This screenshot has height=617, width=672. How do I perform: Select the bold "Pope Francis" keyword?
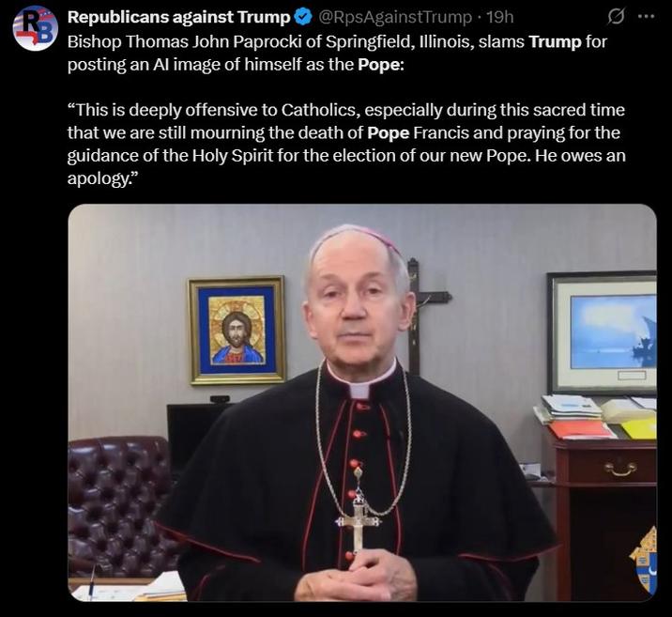click(389, 133)
